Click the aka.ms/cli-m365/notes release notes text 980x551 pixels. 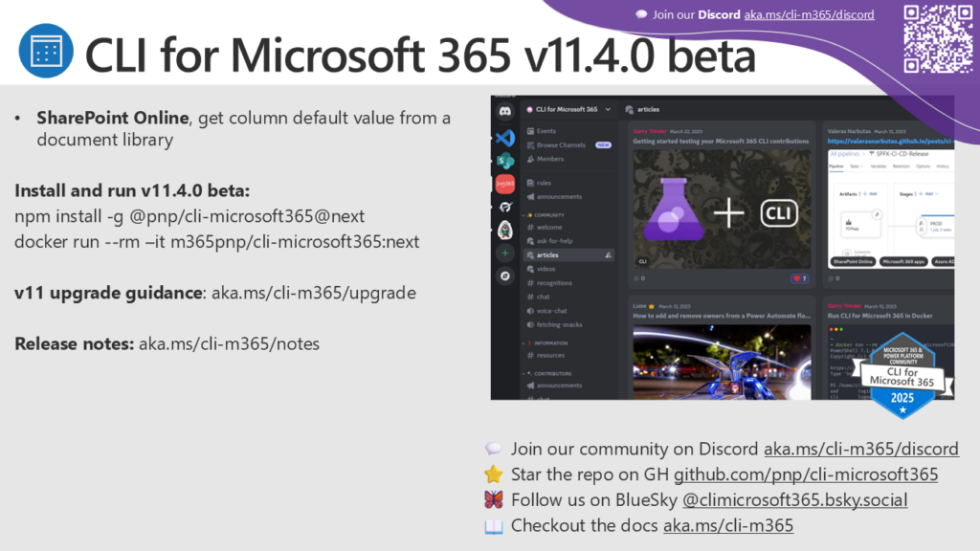pyautogui.click(x=229, y=343)
